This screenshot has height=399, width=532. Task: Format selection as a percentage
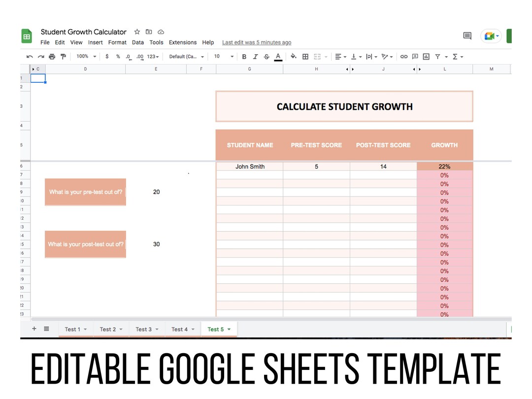coord(118,56)
